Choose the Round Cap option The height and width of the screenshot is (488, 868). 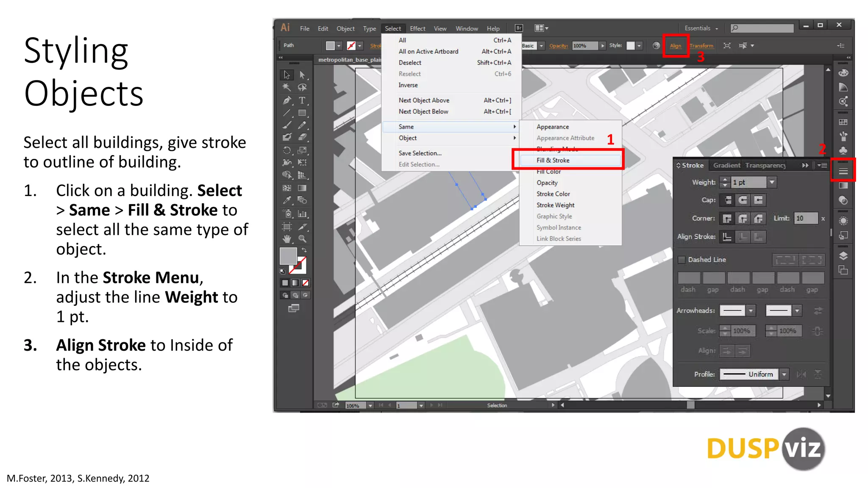tap(743, 200)
